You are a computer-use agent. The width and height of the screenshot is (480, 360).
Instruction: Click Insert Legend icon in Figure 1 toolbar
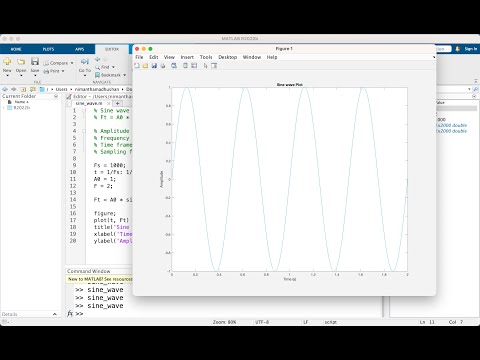194,66
